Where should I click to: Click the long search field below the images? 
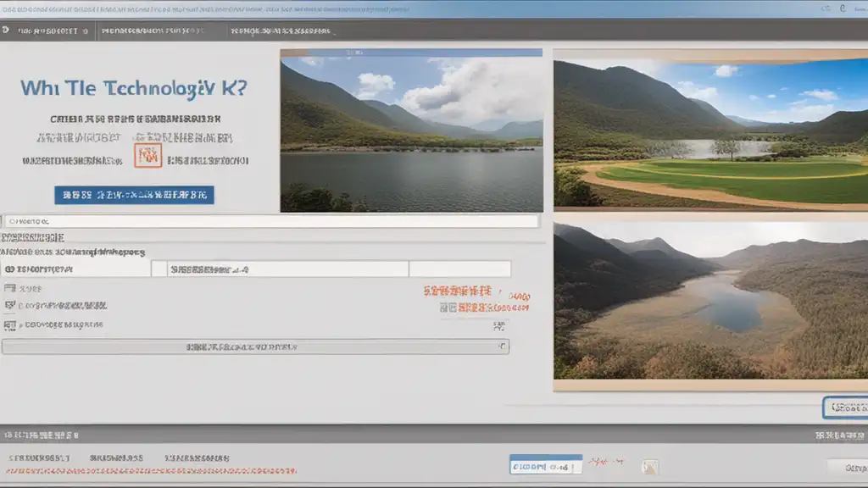pyautogui.click(x=271, y=221)
